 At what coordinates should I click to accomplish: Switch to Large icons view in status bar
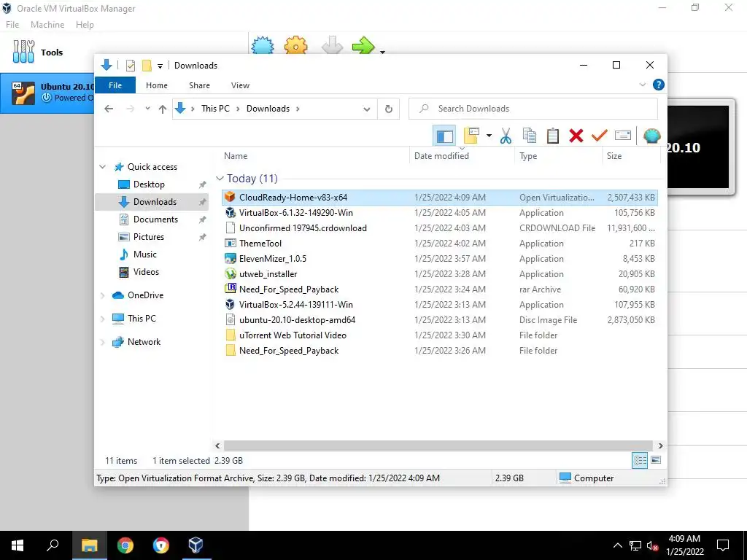(656, 460)
